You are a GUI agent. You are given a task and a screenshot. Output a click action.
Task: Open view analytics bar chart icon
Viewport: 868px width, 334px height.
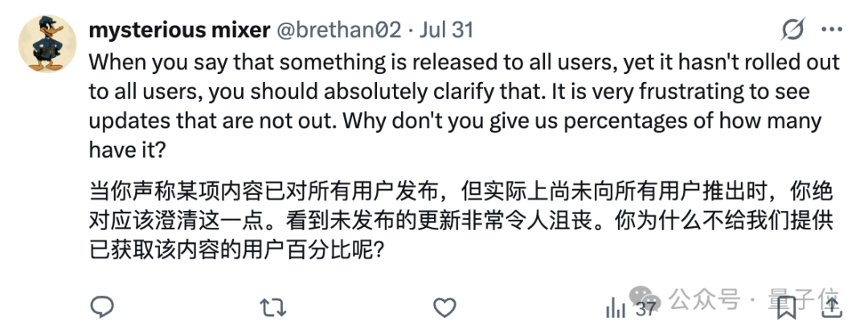pyautogui.click(x=615, y=308)
